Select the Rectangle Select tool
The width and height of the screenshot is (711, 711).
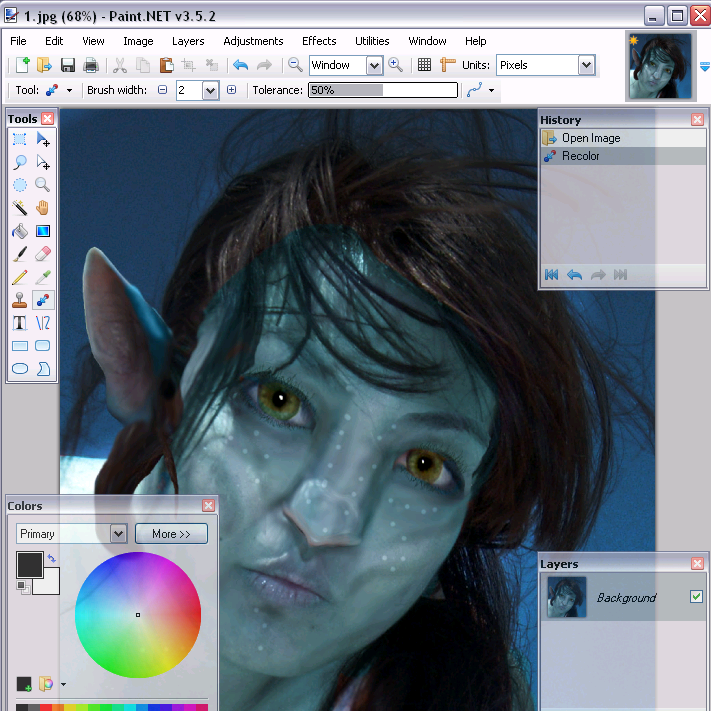(19, 139)
